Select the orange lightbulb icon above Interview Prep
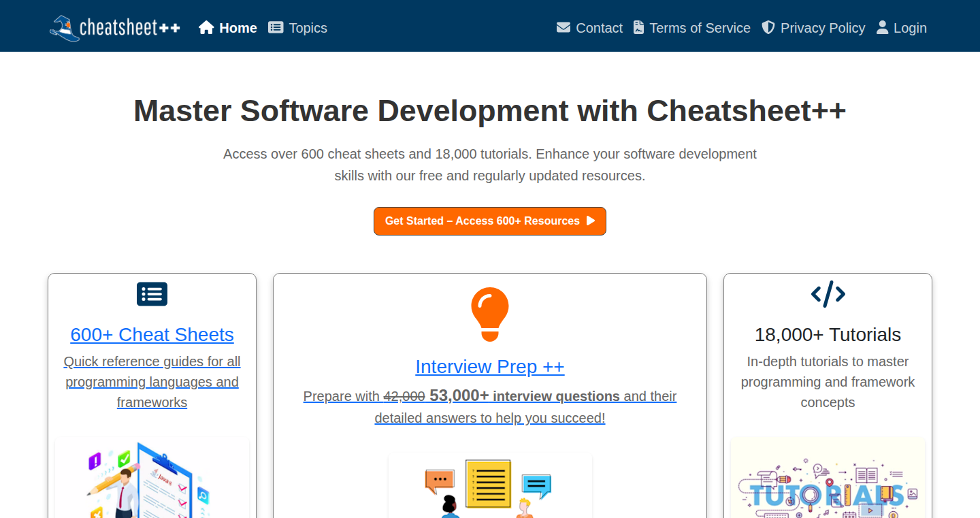This screenshot has height=518, width=980. (490, 314)
